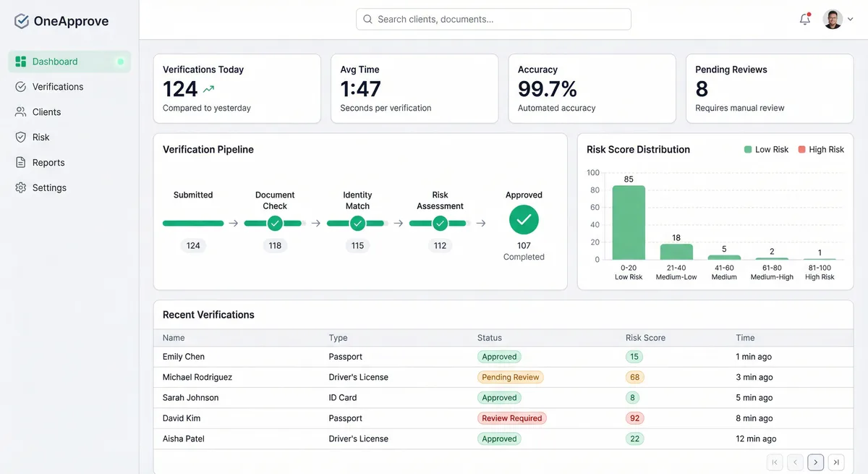868x474 pixels.
Task: Click the notification bell
Action: [x=804, y=19]
